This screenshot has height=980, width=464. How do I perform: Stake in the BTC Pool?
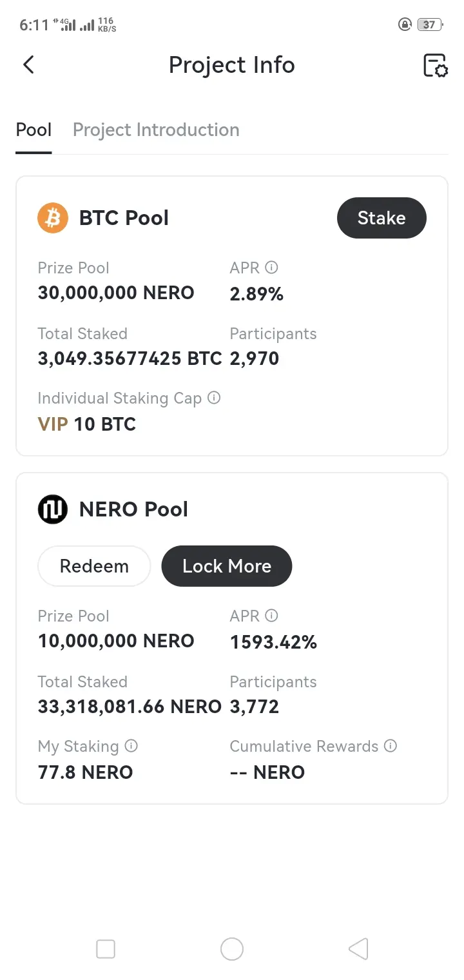382,218
